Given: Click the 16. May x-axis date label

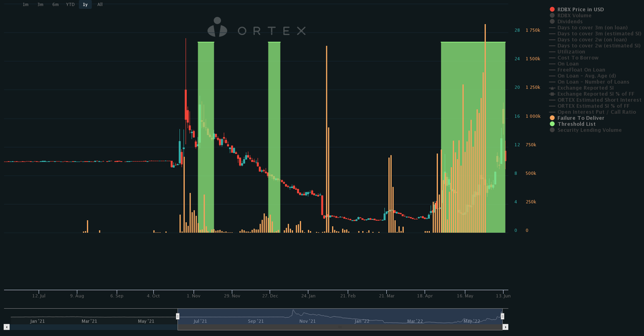Looking at the screenshot, I should click(465, 296).
